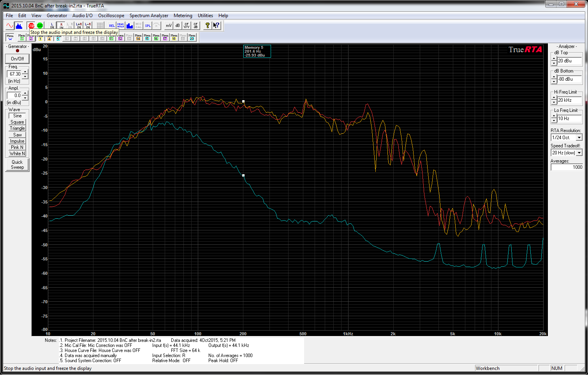Viewport: 588px width, 375px height.
Task: Open the RTA Resolution dropdown
Action: point(579,138)
